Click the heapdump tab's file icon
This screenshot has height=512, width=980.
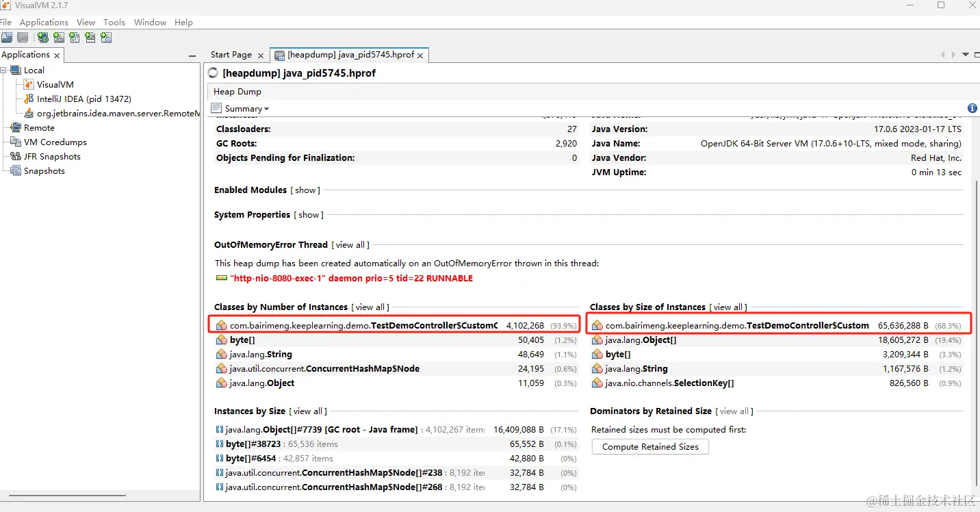279,55
